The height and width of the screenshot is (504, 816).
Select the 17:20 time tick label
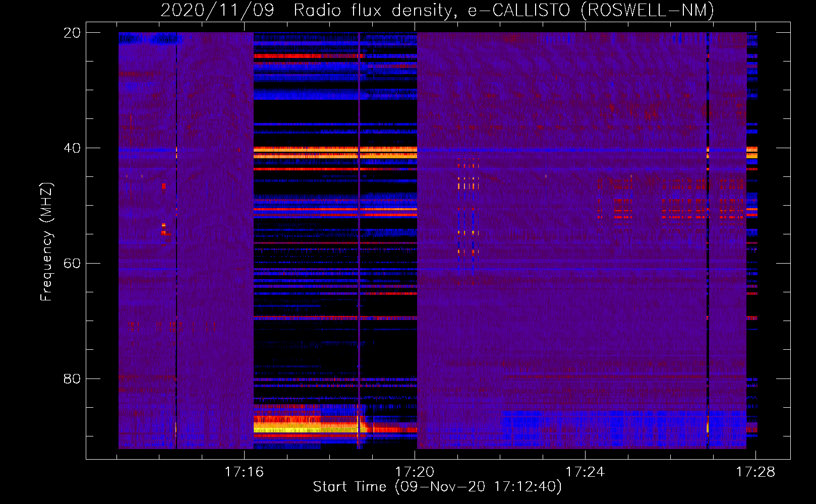tap(415, 472)
